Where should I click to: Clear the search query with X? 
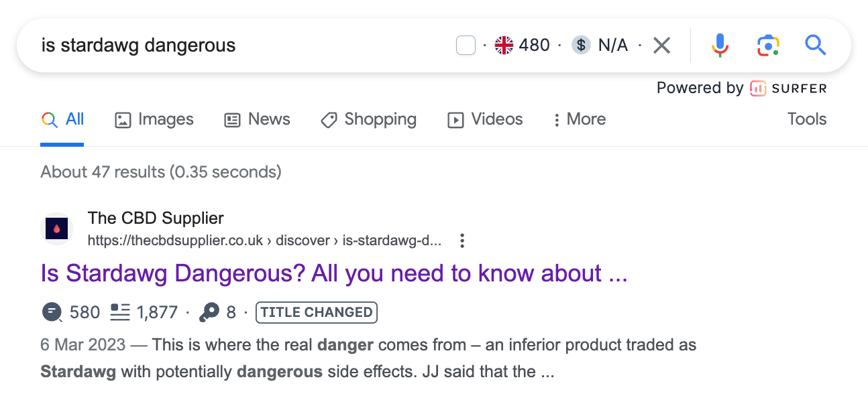[x=662, y=46]
